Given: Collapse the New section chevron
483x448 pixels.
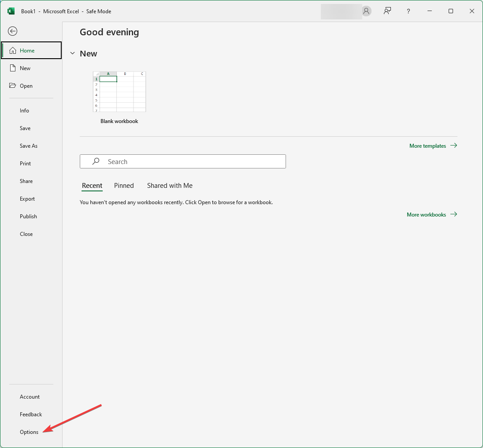Looking at the screenshot, I should [72, 53].
